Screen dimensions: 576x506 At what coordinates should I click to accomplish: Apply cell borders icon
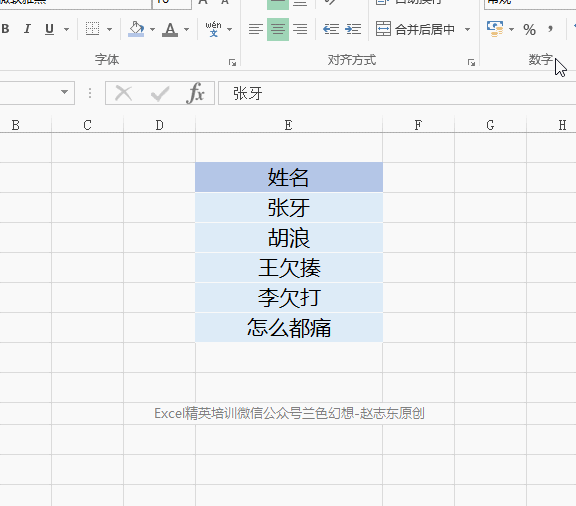(92, 29)
